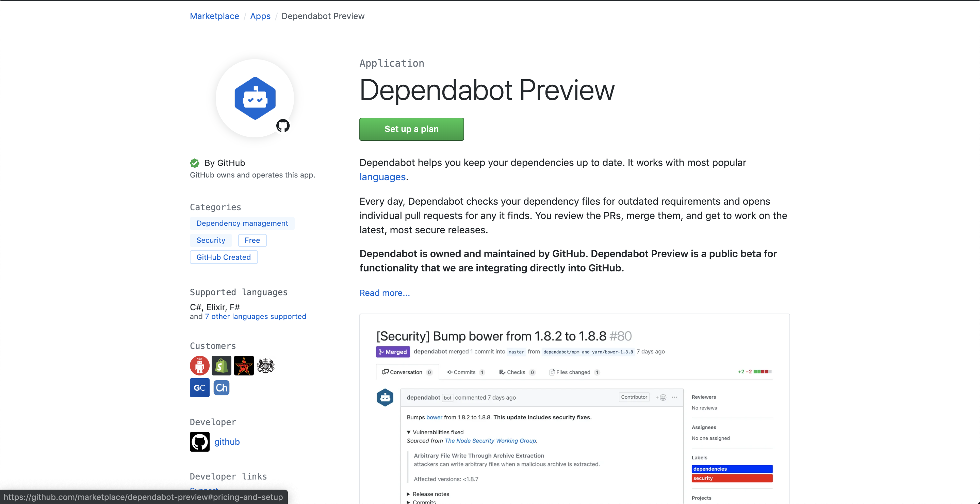Click the Contributor badge on the comment
The width and height of the screenshot is (980, 504).
pos(634,397)
